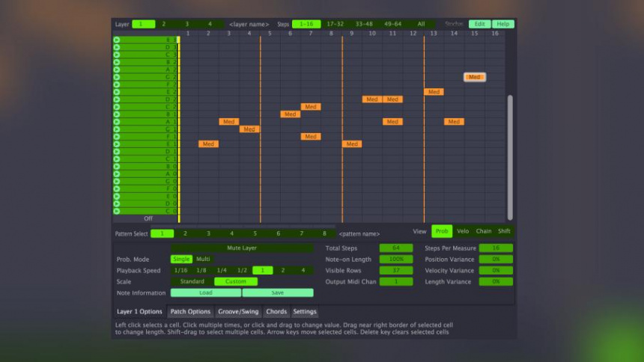Change the Output Midi Chan value
The height and width of the screenshot is (362, 644).
[x=395, y=282]
